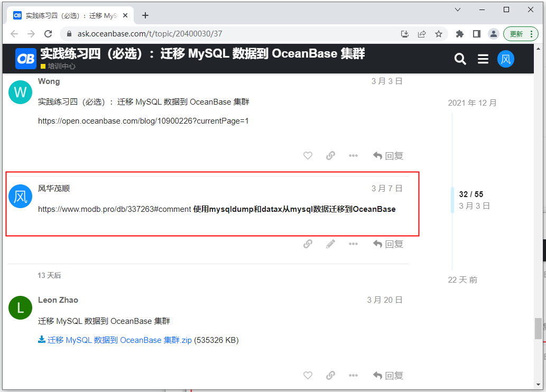
Task: Copy link to Leon Zhao's post
Action: [330, 375]
